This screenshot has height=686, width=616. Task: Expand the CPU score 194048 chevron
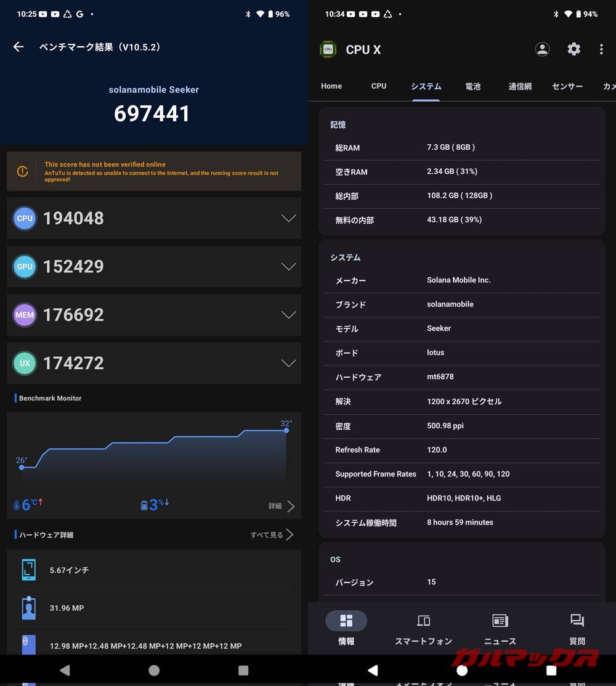pos(288,218)
